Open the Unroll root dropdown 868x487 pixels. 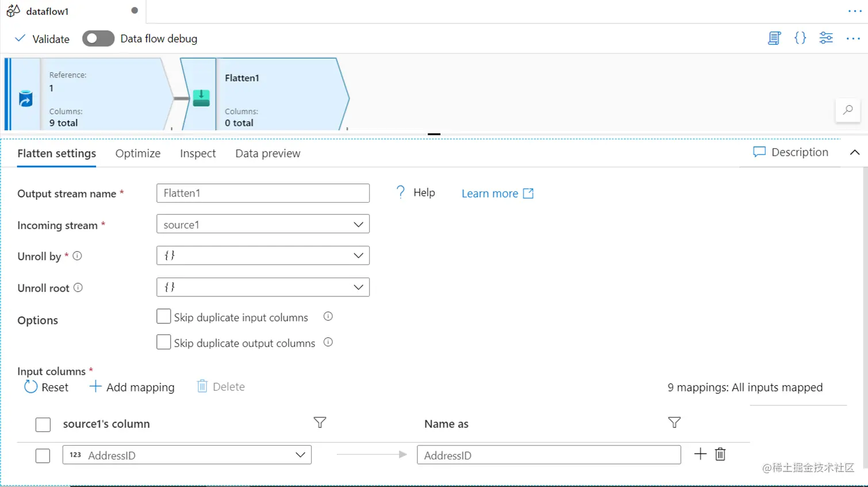click(263, 287)
